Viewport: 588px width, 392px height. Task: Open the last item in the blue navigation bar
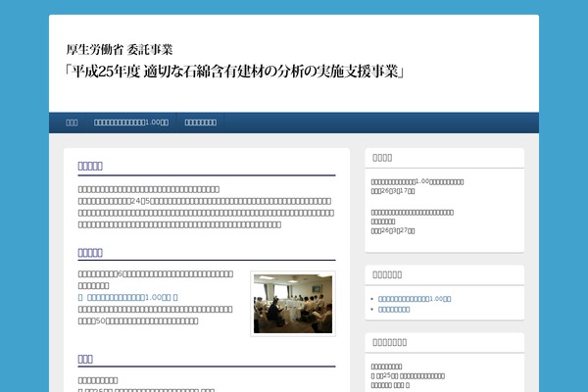201,122
